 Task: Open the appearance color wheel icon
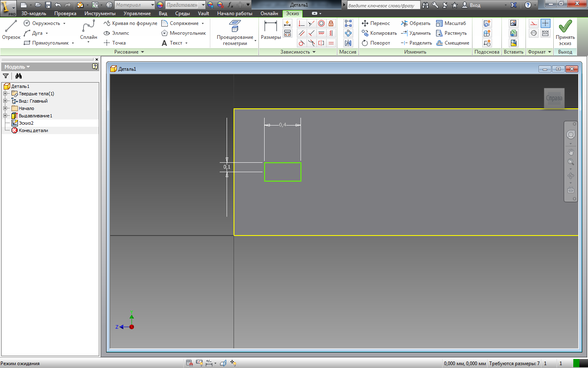click(160, 5)
